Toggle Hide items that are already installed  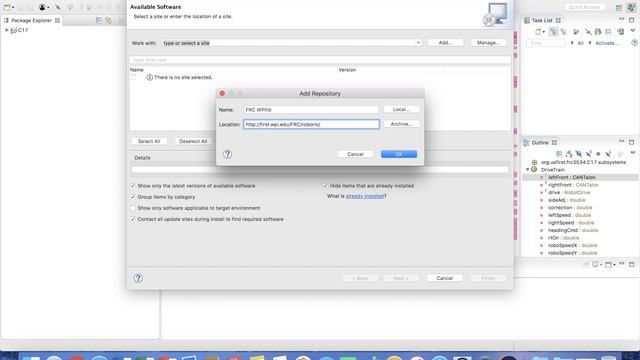pos(326,186)
